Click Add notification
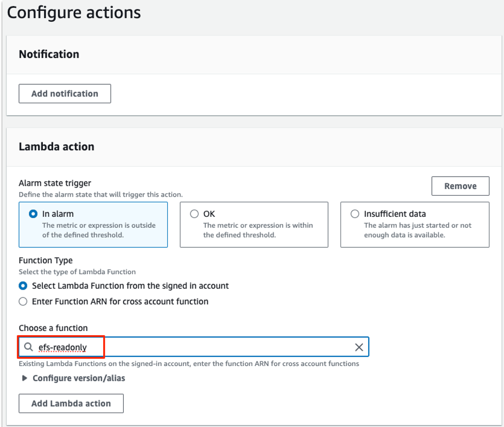 click(64, 93)
